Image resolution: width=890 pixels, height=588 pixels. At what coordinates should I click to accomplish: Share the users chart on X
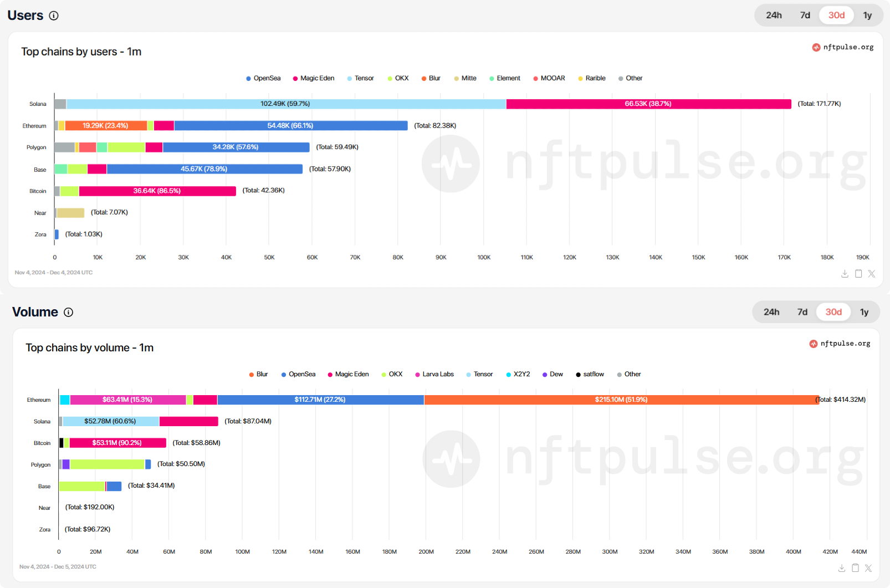[x=872, y=274]
